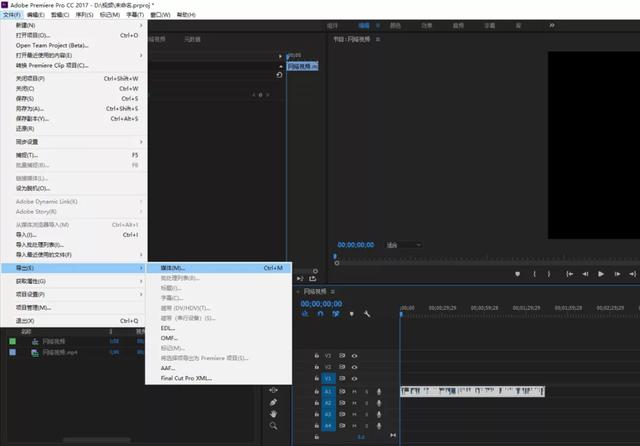Image resolution: width=640 pixels, height=446 pixels.
Task: Toggle snap magnet icon in timeline
Action: tap(320, 314)
